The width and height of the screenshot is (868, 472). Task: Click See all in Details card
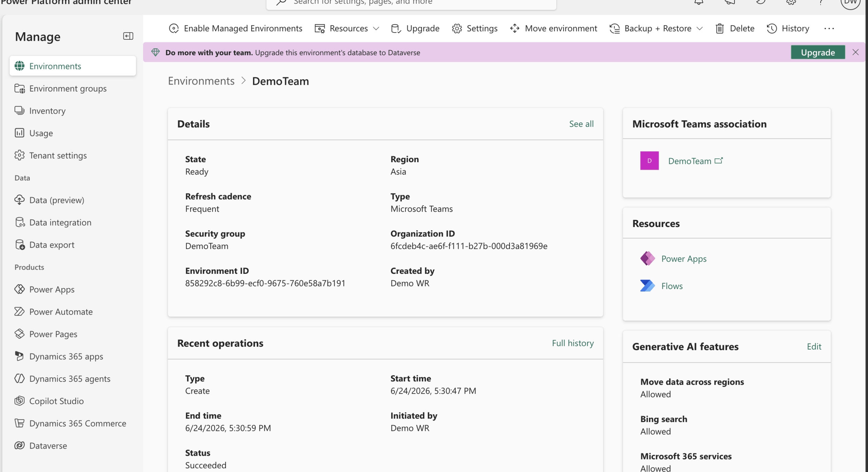(x=581, y=124)
